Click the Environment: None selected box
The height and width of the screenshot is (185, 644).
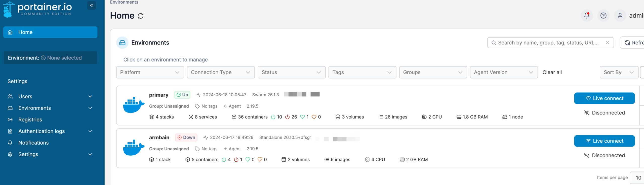click(x=50, y=58)
